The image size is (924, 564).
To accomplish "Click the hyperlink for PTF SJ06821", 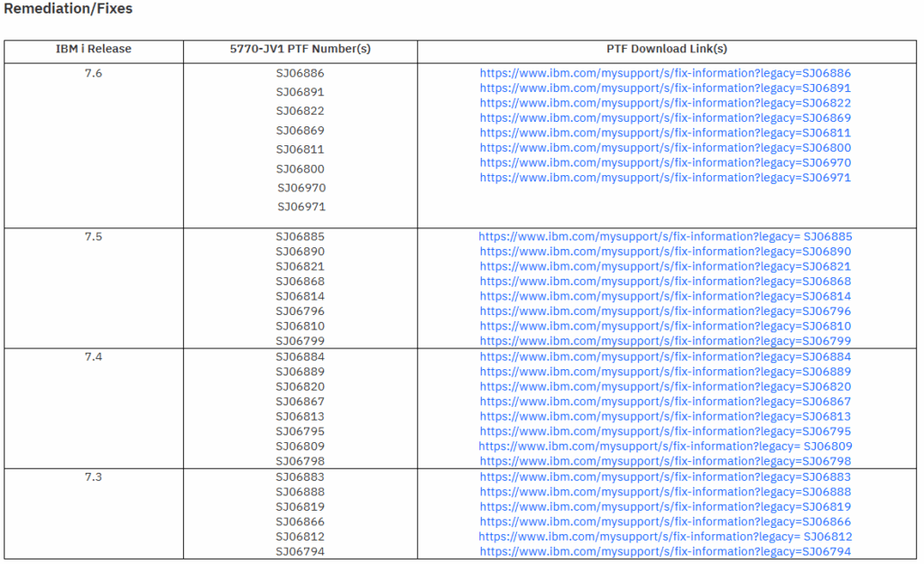I will coord(665,266).
